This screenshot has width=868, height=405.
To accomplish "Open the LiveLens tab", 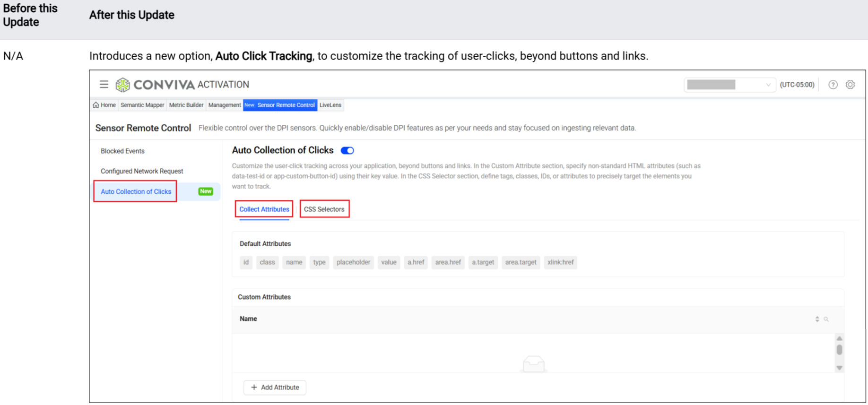I will [330, 105].
